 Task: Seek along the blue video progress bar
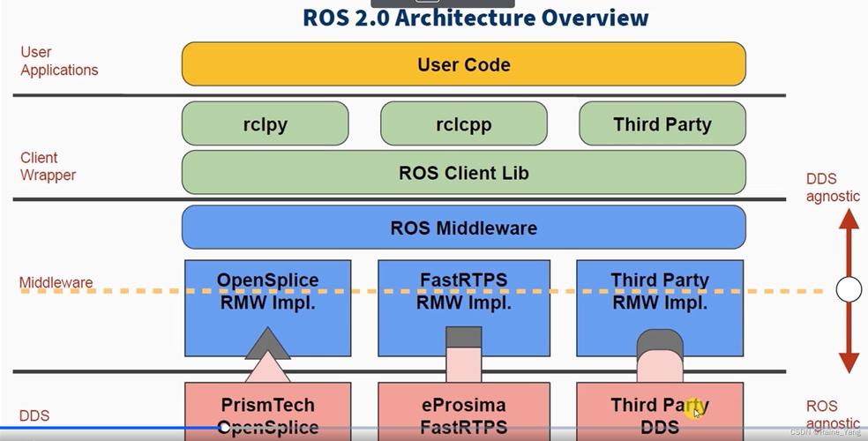(111, 428)
